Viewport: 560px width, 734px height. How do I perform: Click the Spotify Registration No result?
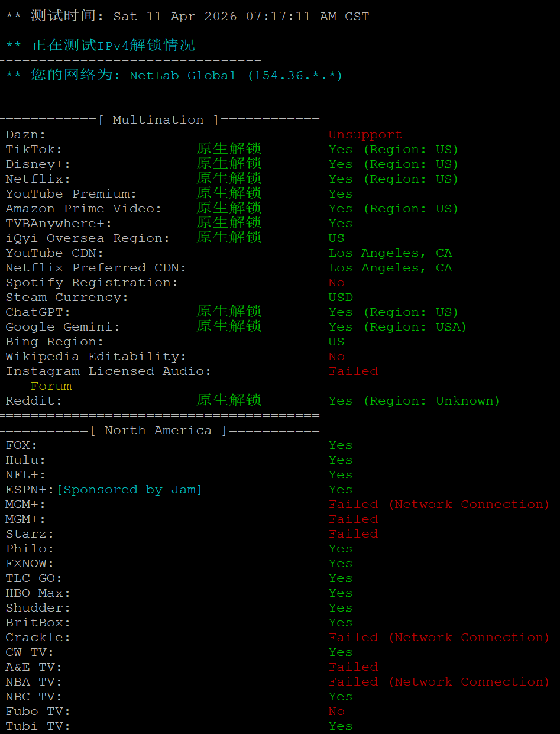point(336,283)
